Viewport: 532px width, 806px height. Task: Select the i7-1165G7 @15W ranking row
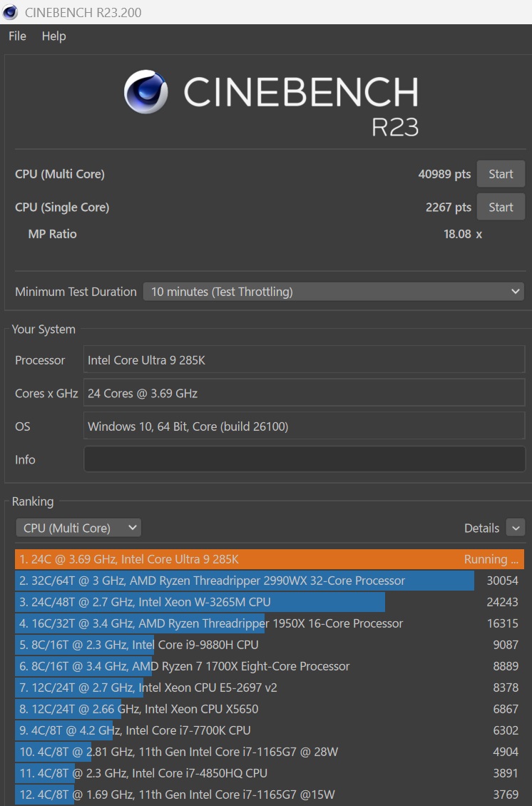pos(270,795)
